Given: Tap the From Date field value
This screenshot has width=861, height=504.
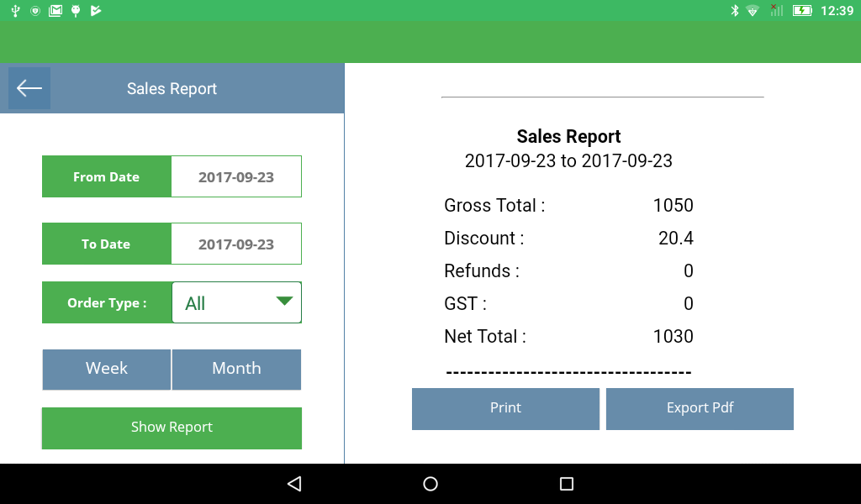Looking at the screenshot, I should tap(236, 177).
